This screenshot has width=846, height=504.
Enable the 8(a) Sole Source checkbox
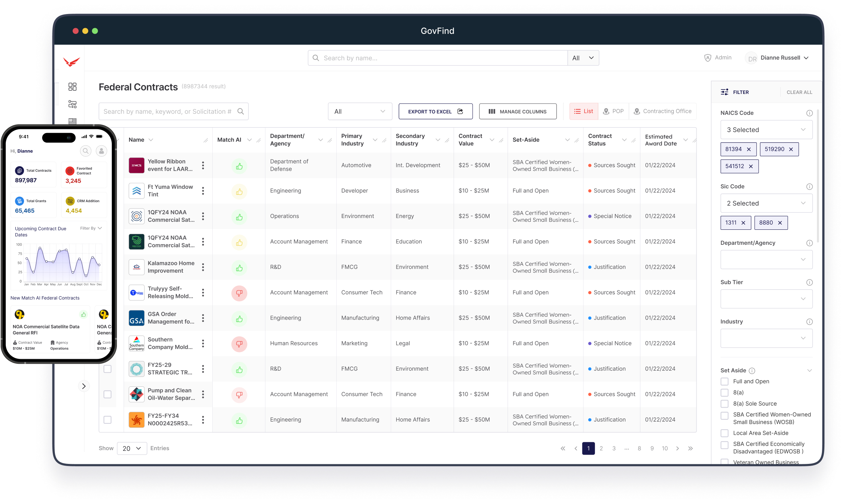tap(725, 404)
